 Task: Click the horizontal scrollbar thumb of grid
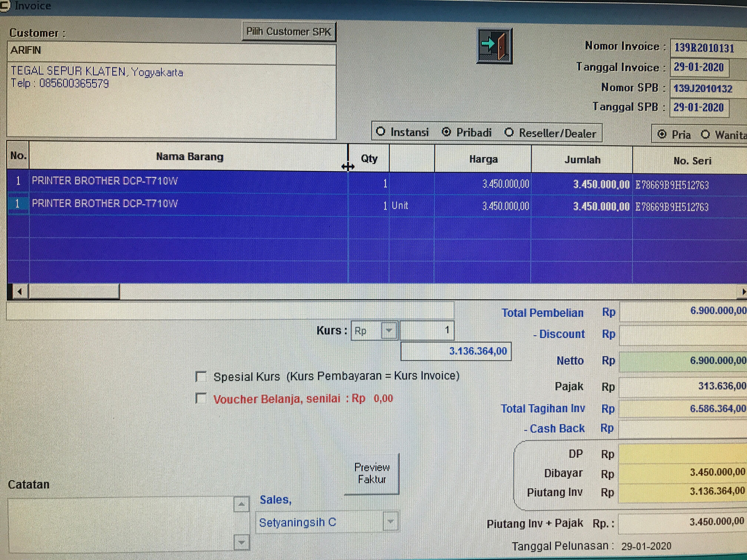click(x=74, y=292)
